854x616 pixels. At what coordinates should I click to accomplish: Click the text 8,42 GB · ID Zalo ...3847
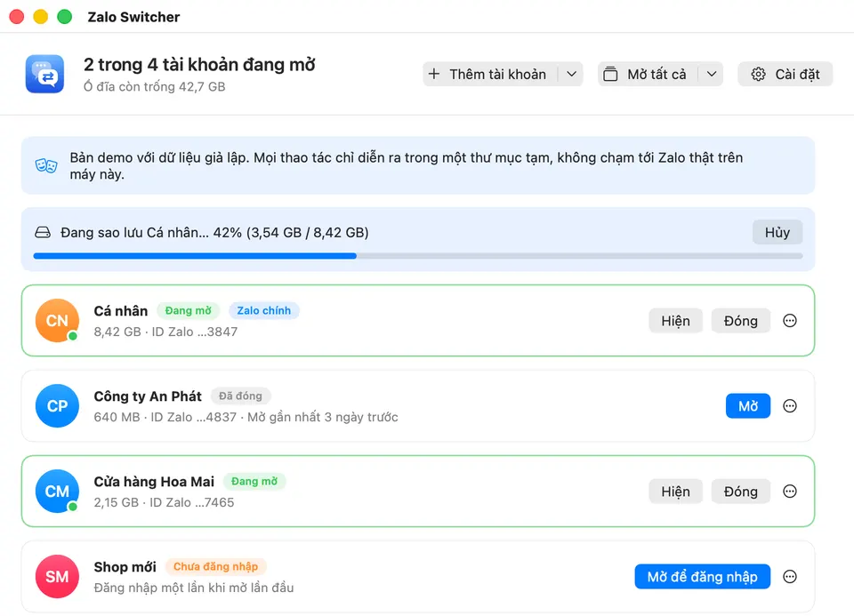pyautogui.click(x=165, y=332)
